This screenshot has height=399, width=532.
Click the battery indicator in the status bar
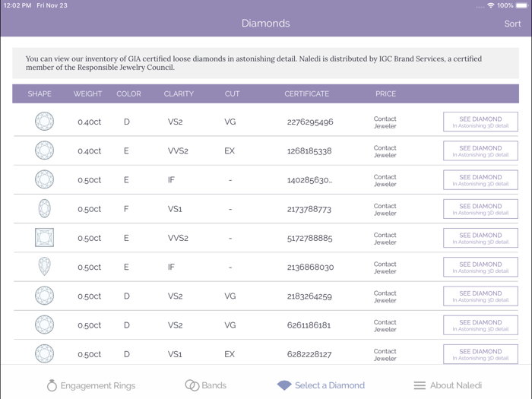coord(521,5)
